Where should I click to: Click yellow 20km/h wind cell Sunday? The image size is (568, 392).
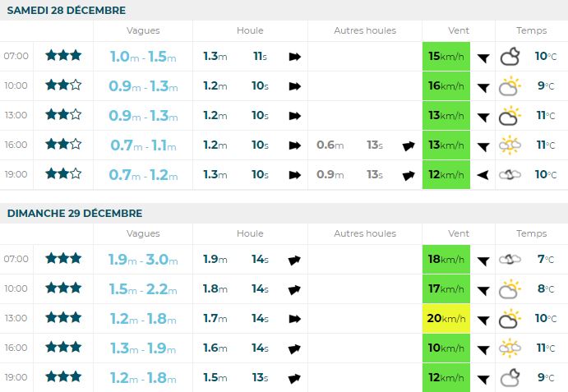pyautogui.click(x=446, y=318)
